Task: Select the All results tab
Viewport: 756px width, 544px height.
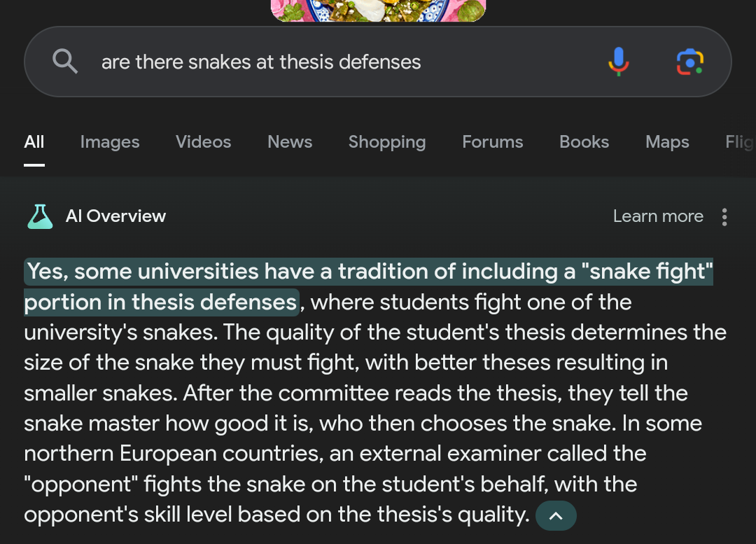Action: pos(34,142)
